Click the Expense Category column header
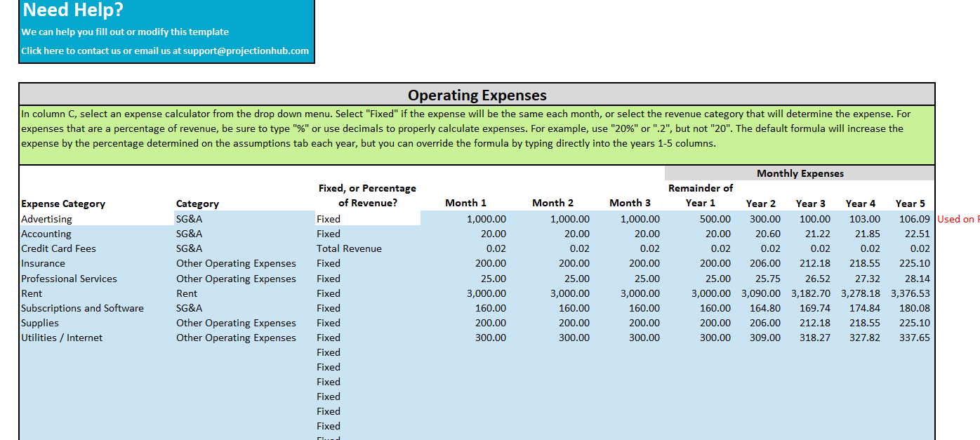Viewport: 980px width, 440px height. click(x=63, y=204)
